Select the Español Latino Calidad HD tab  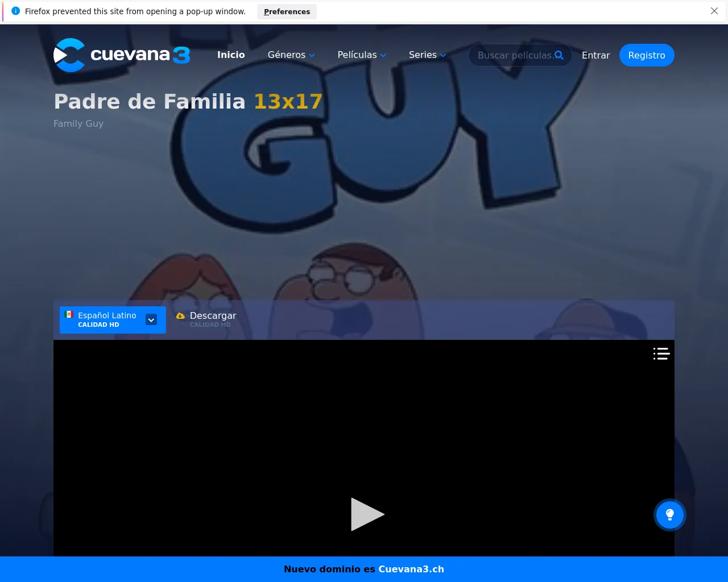coord(113,320)
